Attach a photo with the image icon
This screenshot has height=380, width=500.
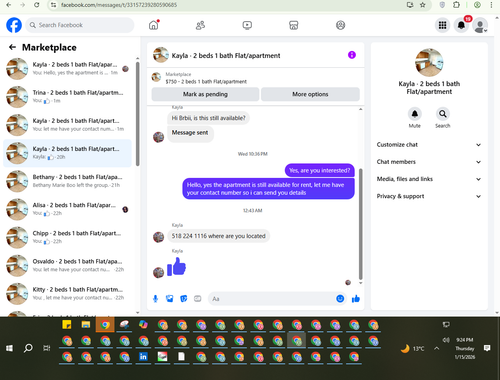(x=170, y=299)
